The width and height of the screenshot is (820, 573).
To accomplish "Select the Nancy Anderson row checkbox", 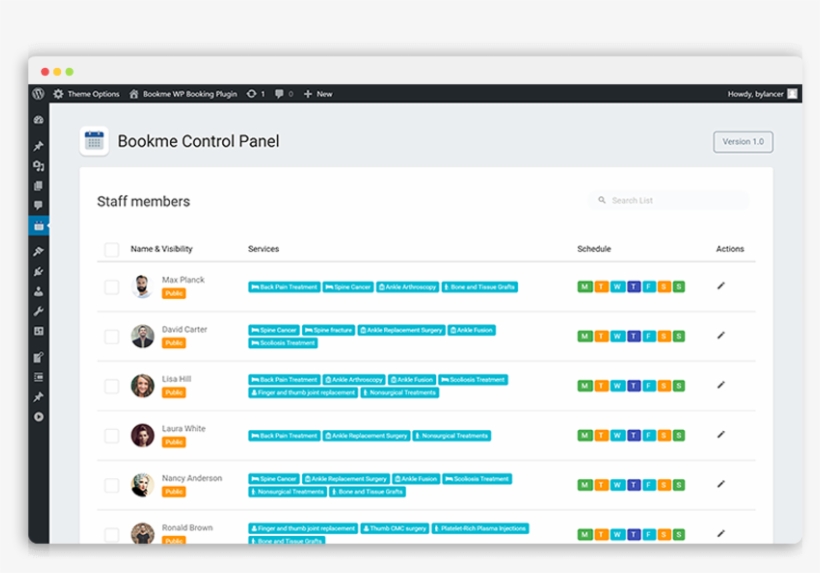I will (111, 485).
